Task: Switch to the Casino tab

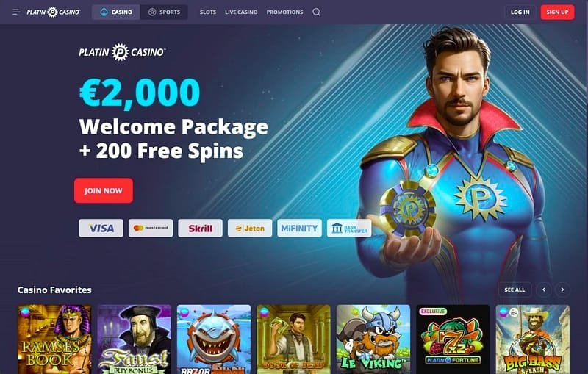Action: click(x=116, y=12)
